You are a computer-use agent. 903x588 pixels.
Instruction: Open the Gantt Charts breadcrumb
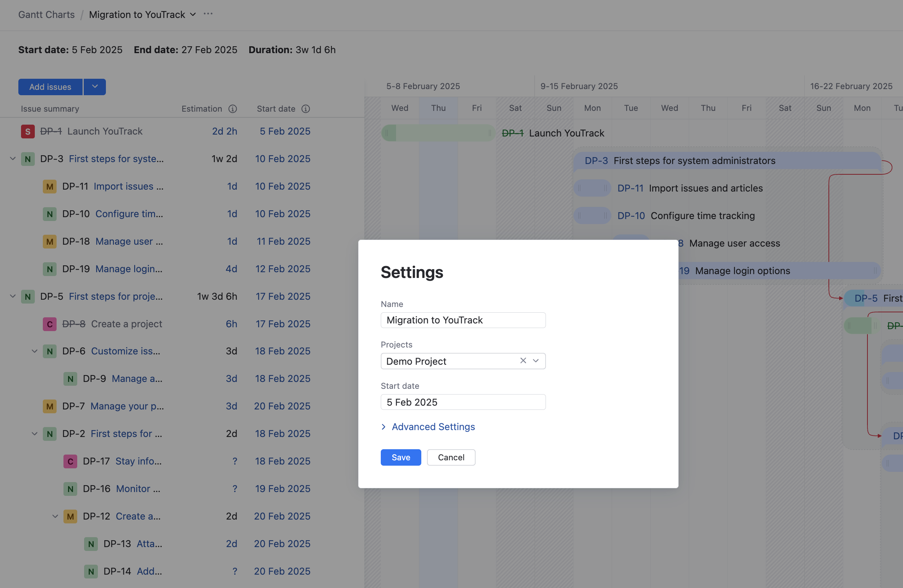[x=46, y=15]
